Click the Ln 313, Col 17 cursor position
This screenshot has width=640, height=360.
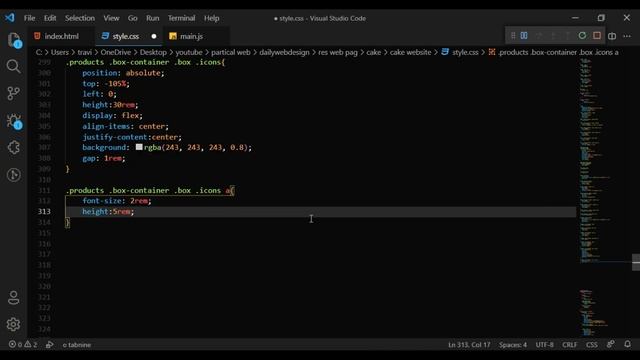469,344
